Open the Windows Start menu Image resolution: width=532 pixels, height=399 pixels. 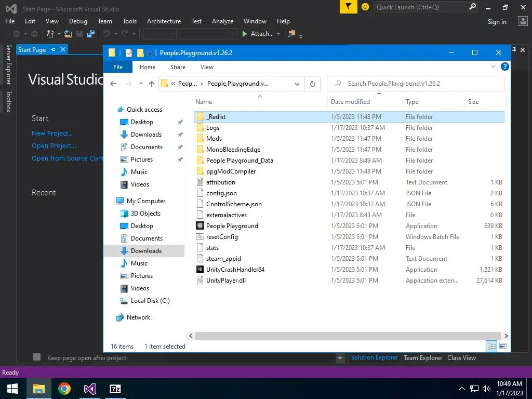point(12,389)
